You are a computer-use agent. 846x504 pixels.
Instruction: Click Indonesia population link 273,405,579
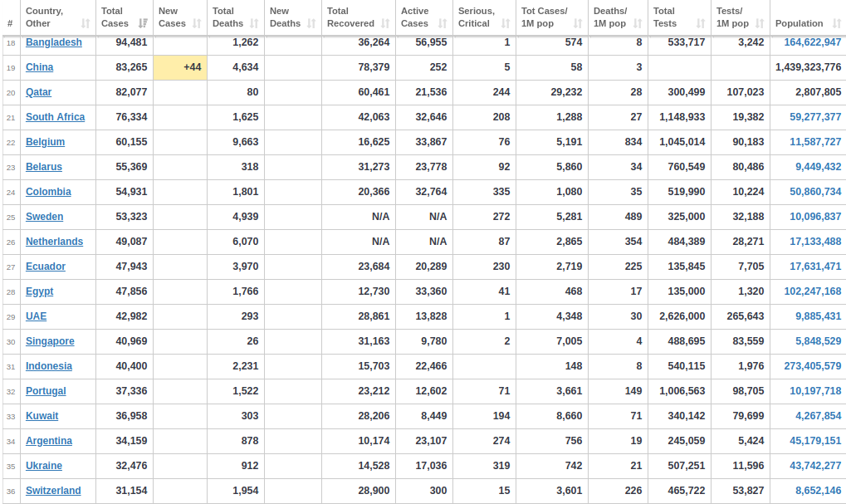click(813, 366)
